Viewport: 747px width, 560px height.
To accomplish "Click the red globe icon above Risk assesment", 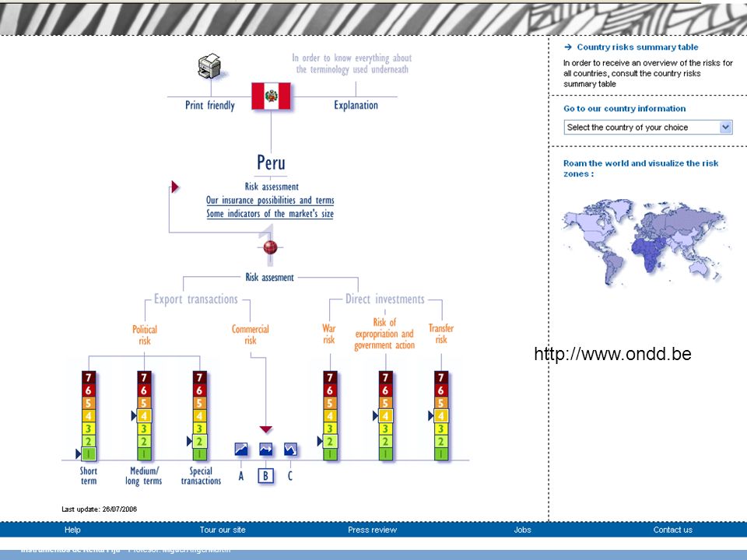I will tap(270, 247).
